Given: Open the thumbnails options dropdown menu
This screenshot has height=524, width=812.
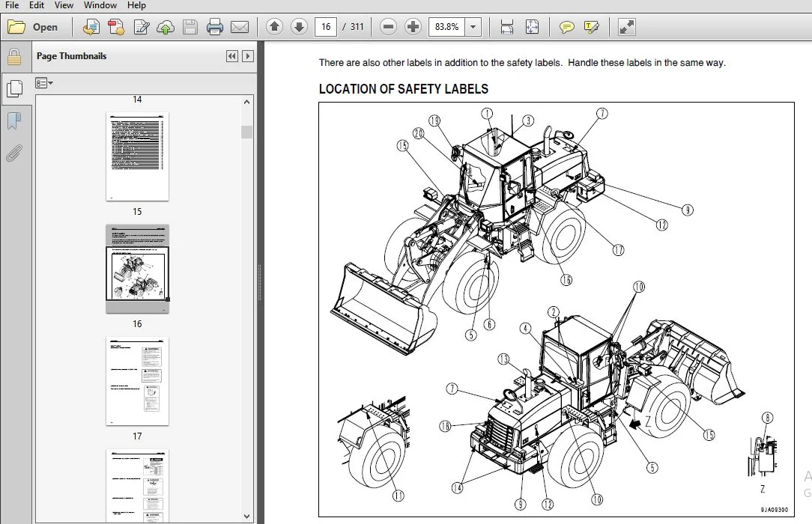Looking at the screenshot, I should click(44, 83).
